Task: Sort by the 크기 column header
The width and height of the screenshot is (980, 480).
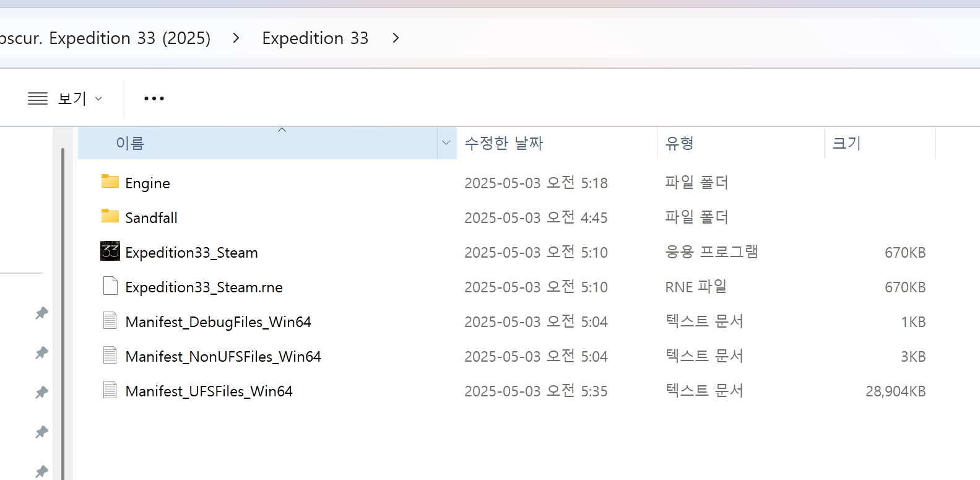Action: coord(880,143)
